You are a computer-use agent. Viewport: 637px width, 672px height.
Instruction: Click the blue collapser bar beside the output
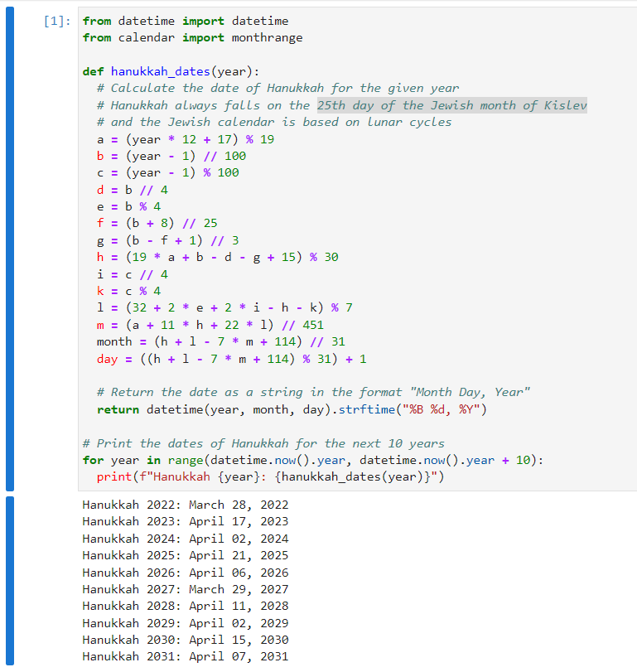[x=10, y=581]
